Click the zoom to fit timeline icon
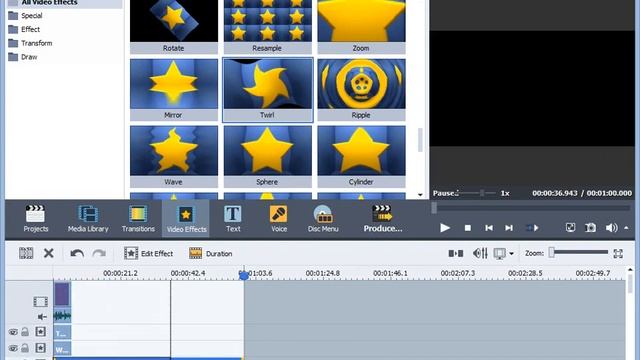This screenshot has width=640, height=360. (x=618, y=253)
